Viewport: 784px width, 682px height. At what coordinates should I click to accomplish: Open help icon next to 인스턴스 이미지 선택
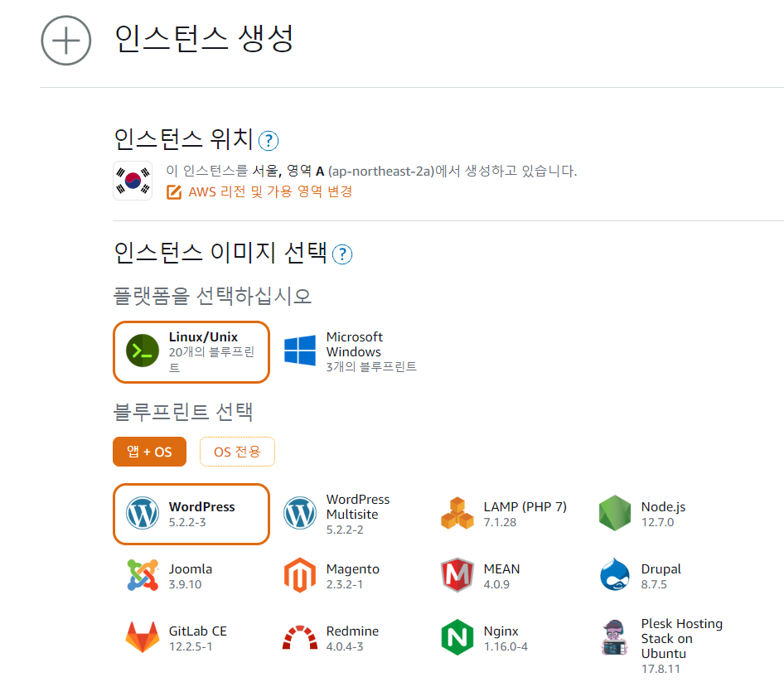pyautogui.click(x=342, y=254)
